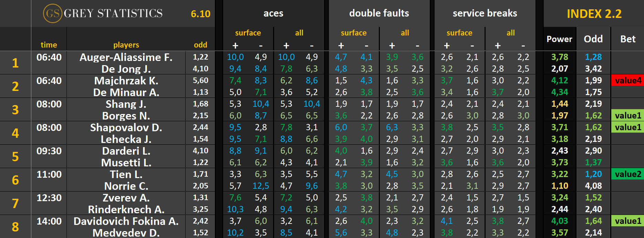Click player name Zverev A.
The width and height of the screenshot is (644, 238).
[x=126, y=198]
